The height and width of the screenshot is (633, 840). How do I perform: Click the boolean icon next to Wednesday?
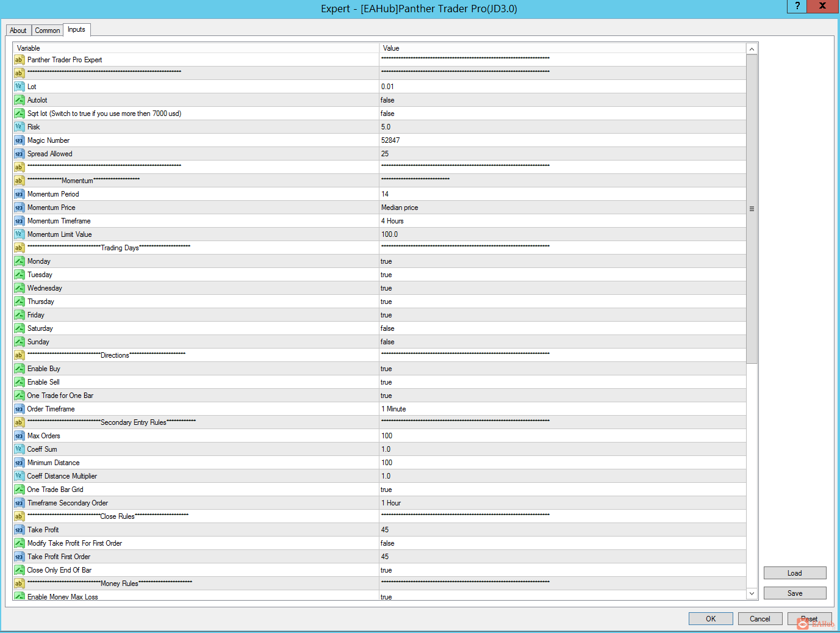click(19, 288)
